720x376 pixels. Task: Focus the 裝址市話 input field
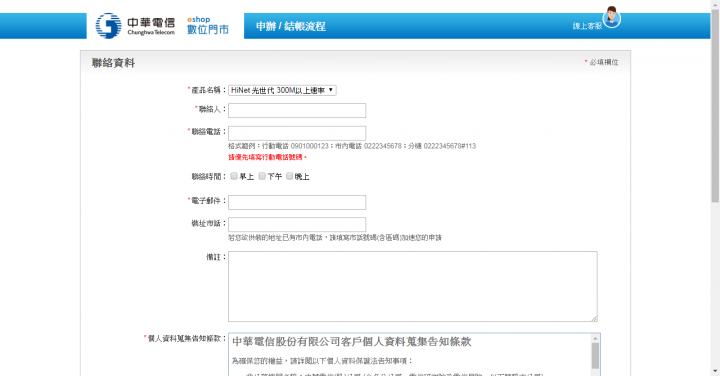(x=297, y=224)
